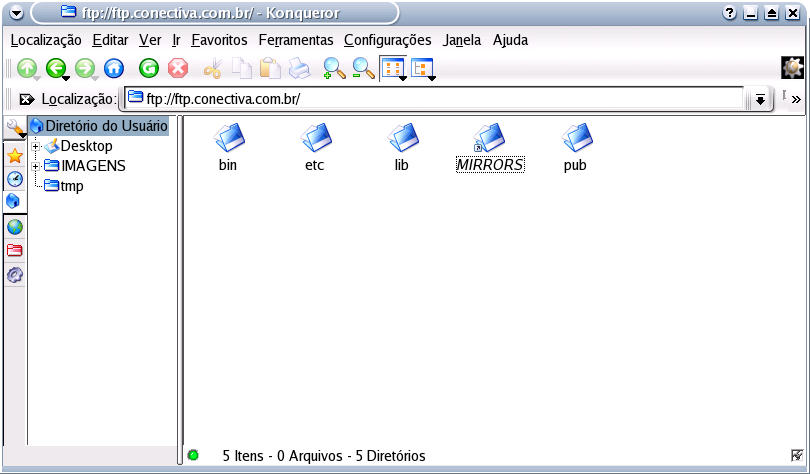Open the location history dropdown arrow

[x=760, y=99]
